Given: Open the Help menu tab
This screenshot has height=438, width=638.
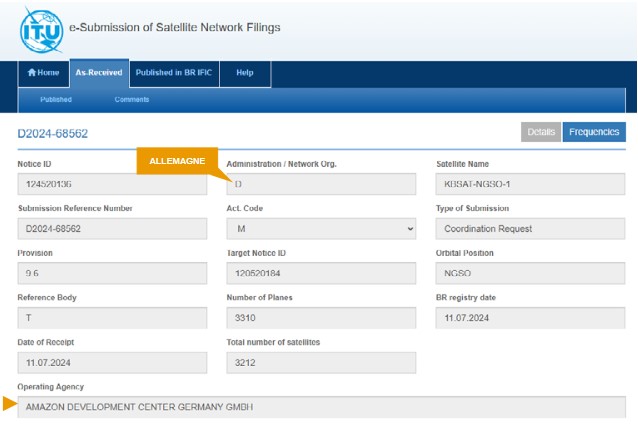Looking at the screenshot, I should 244,73.
